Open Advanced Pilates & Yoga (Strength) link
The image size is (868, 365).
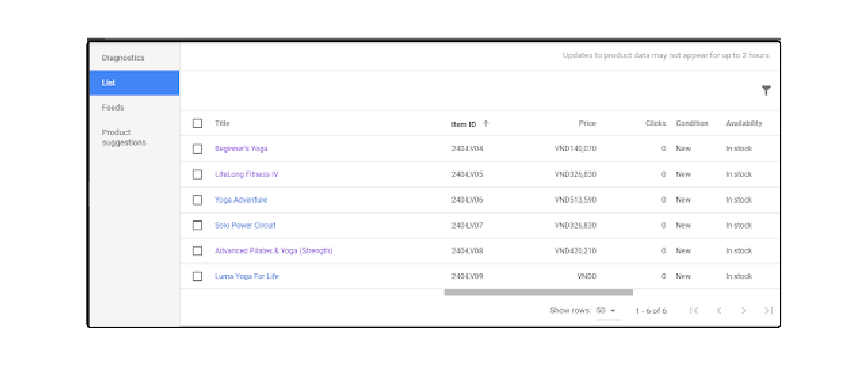click(x=273, y=251)
